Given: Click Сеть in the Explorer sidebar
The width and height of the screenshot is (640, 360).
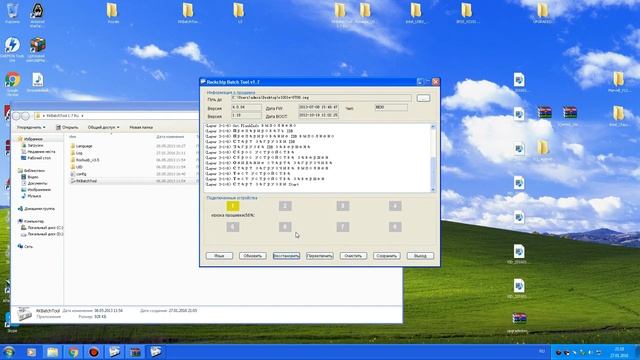Looking at the screenshot, I should point(25,247).
